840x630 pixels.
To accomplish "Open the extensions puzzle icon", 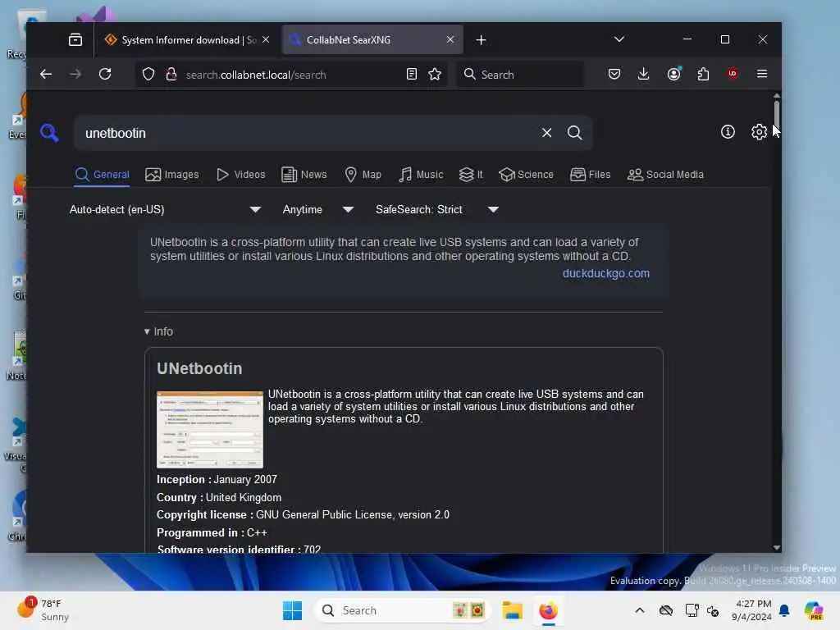I will click(x=703, y=74).
